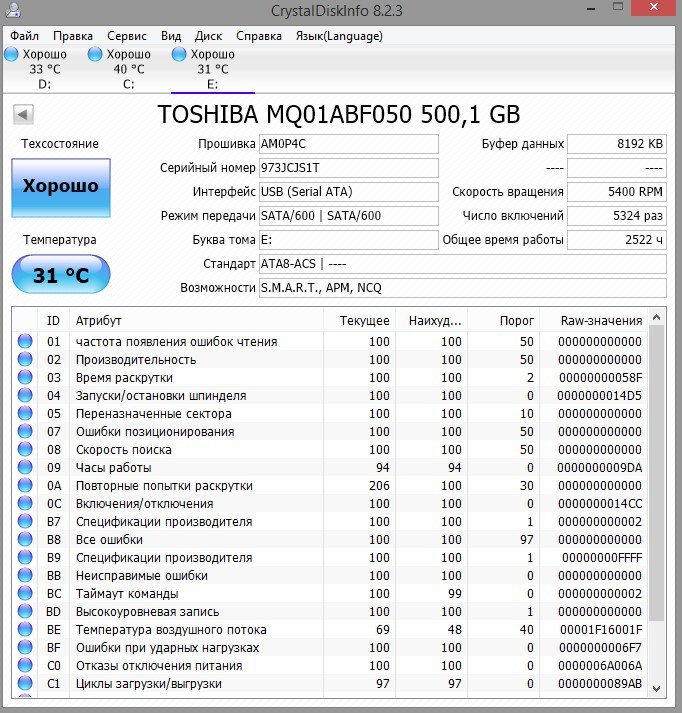
Task: Click the Буква тома field E:
Action: point(349,240)
